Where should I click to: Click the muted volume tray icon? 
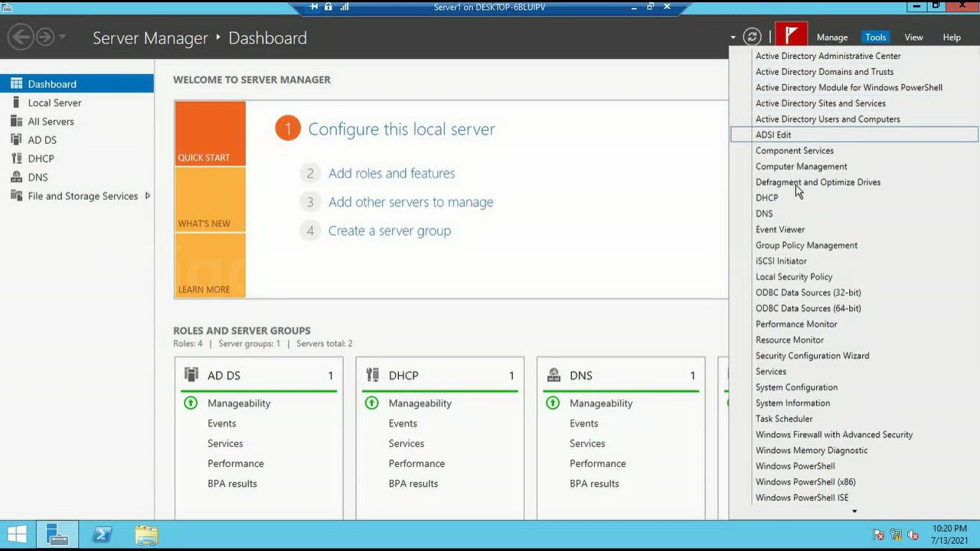[x=913, y=535]
